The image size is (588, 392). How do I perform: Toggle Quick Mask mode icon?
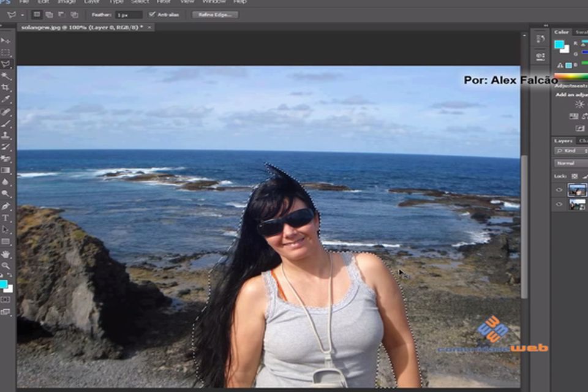[x=6, y=300]
